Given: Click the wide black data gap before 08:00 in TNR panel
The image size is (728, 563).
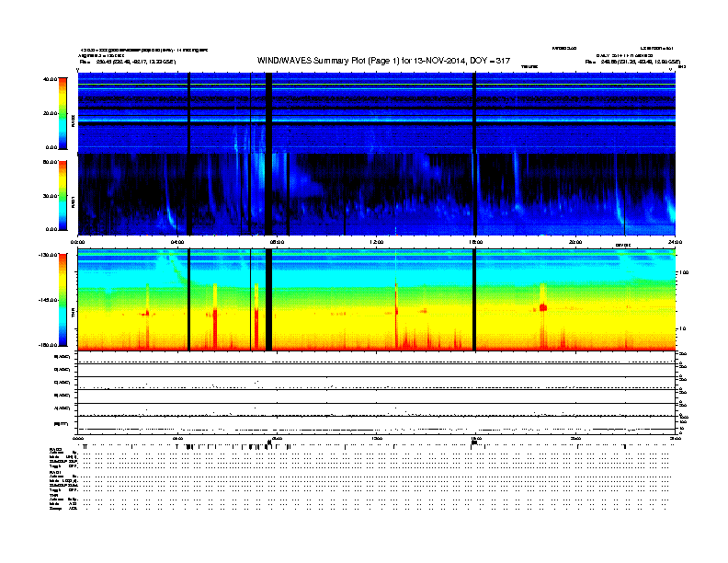Looking at the screenshot, I should pyautogui.click(x=268, y=300).
